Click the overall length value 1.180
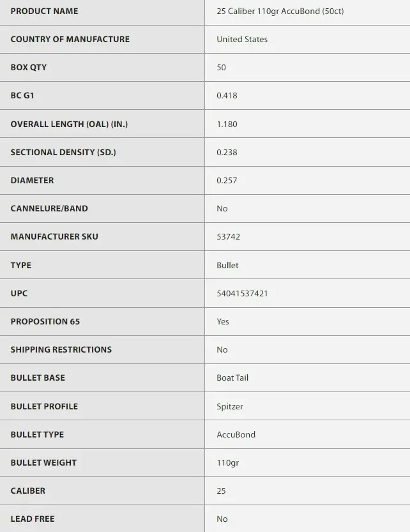Screen dimensions: 410x532 (227, 124)
